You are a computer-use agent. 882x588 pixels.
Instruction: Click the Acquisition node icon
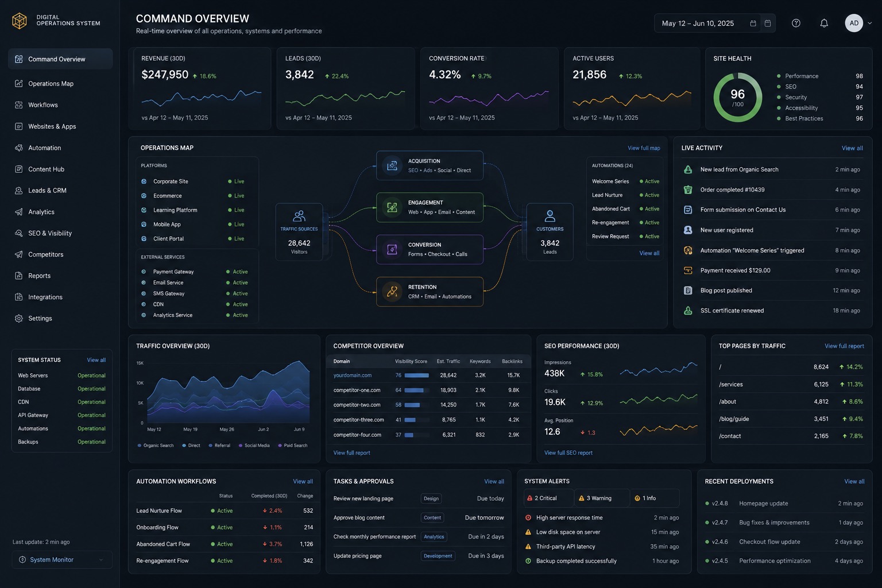pos(392,165)
